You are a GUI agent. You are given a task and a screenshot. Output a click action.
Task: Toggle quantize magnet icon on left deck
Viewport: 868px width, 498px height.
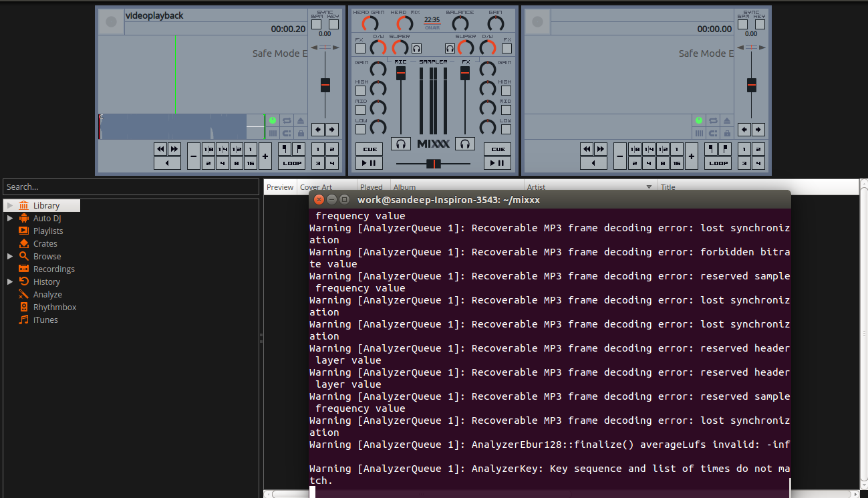(x=287, y=133)
